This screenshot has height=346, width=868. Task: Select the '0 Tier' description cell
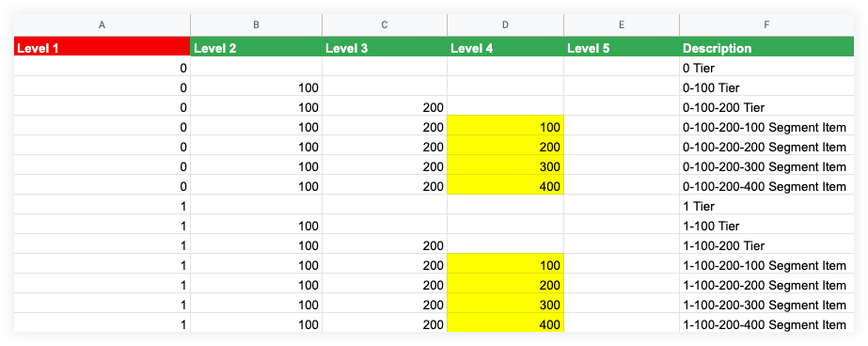tap(766, 68)
